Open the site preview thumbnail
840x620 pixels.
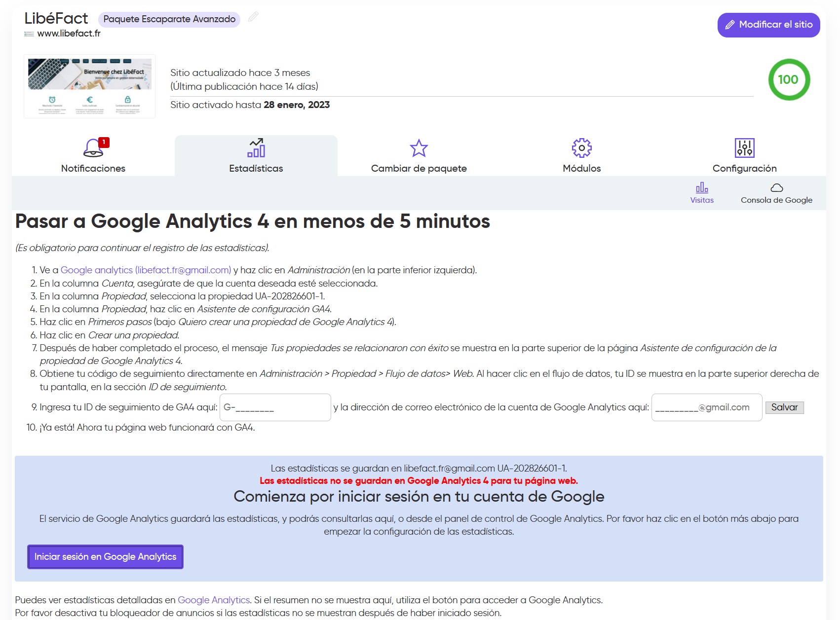click(89, 86)
